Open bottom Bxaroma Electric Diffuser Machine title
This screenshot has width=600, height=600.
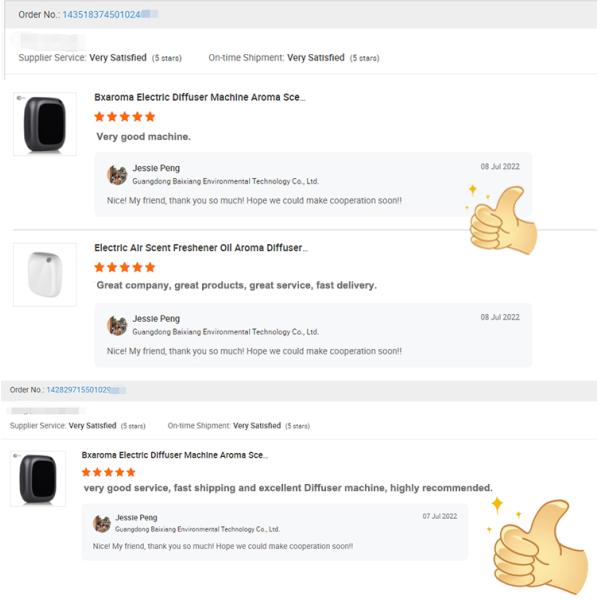pyautogui.click(x=174, y=454)
